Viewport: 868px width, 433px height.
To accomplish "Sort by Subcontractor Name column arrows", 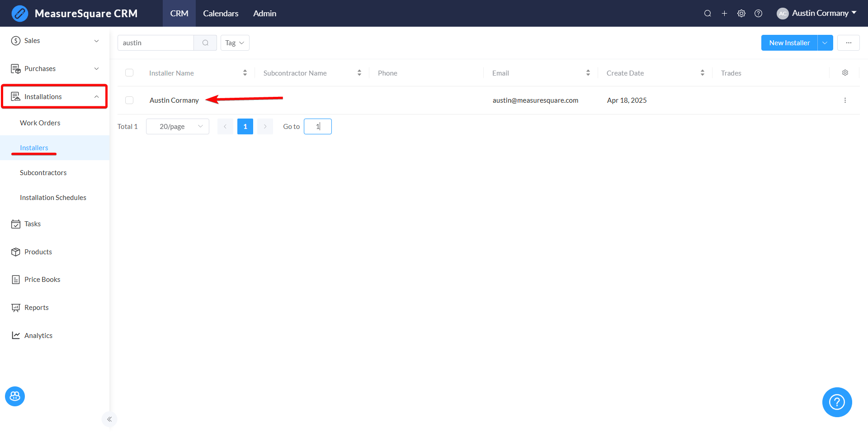I will click(359, 73).
